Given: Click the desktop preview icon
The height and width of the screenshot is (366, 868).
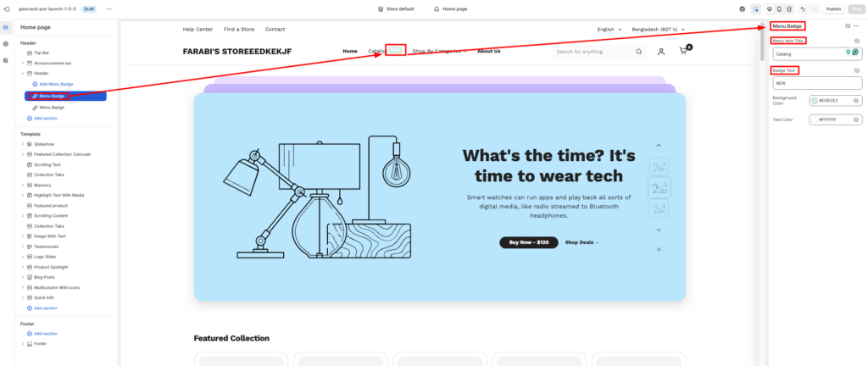Looking at the screenshot, I should (768, 8).
